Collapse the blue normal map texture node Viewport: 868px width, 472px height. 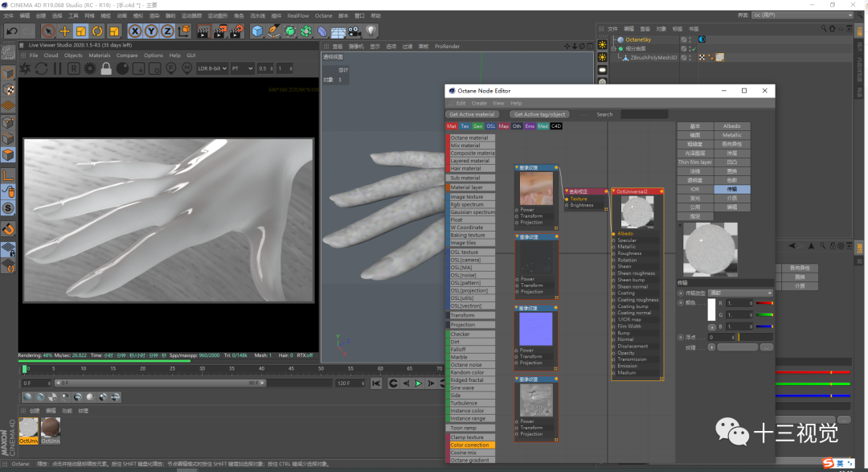coord(517,308)
